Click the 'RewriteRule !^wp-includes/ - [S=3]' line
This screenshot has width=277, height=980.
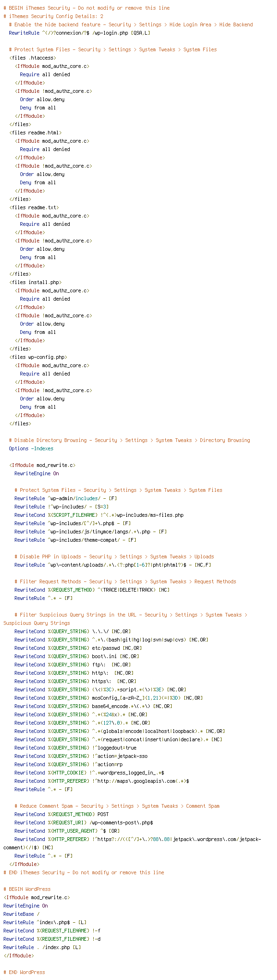click(x=61, y=507)
